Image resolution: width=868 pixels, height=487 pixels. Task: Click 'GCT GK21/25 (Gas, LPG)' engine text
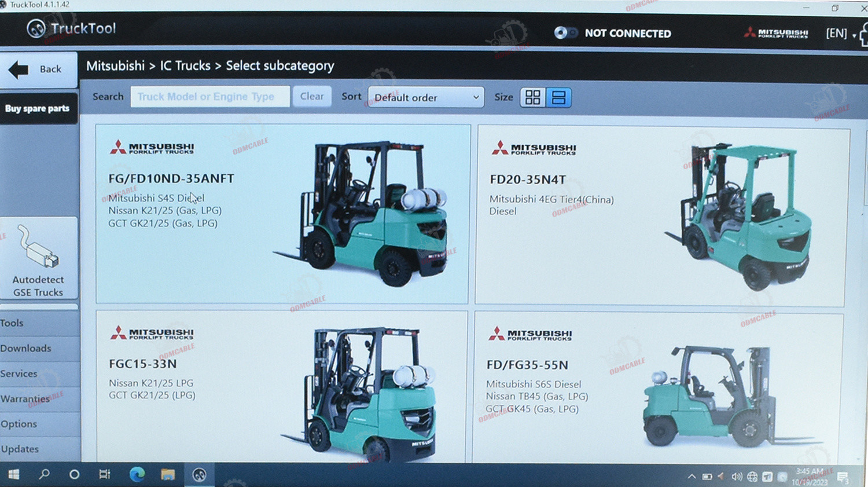pyautogui.click(x=163, y=223)
